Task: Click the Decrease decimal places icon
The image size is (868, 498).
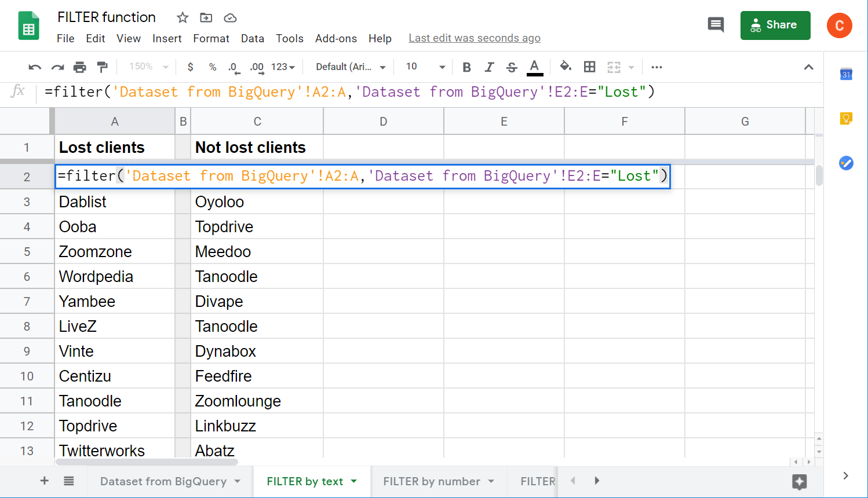Action: 234,67
